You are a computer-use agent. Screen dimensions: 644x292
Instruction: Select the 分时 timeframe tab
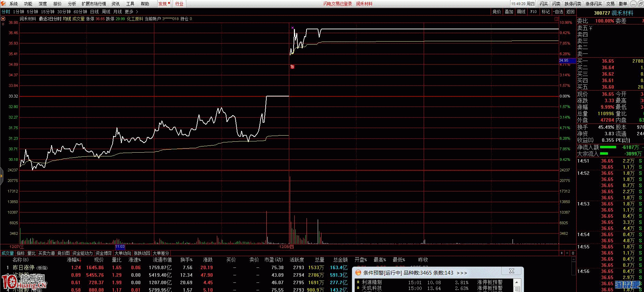point(6,12)
